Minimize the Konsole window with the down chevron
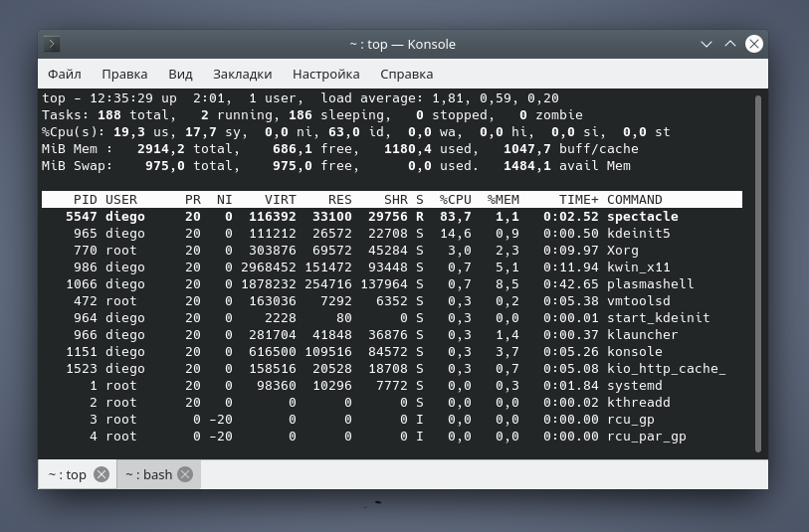This screenshot has width=809, height=532. (x=707, y=44)
